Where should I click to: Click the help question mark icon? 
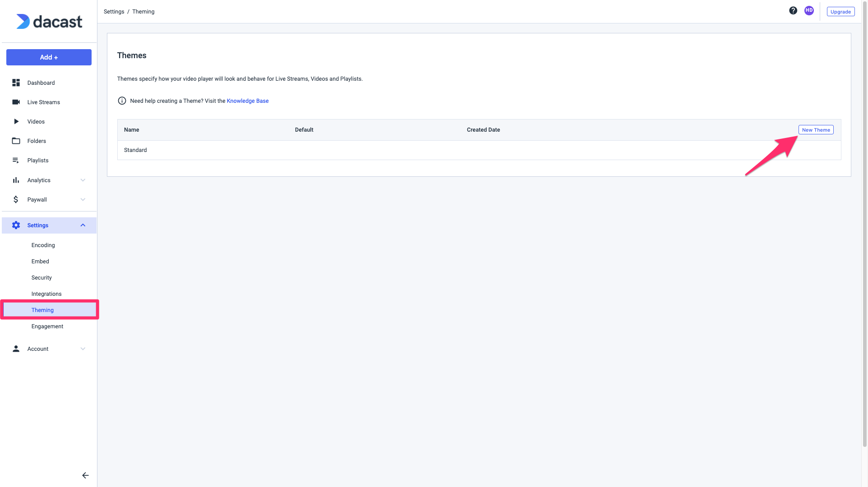[793, 10]
